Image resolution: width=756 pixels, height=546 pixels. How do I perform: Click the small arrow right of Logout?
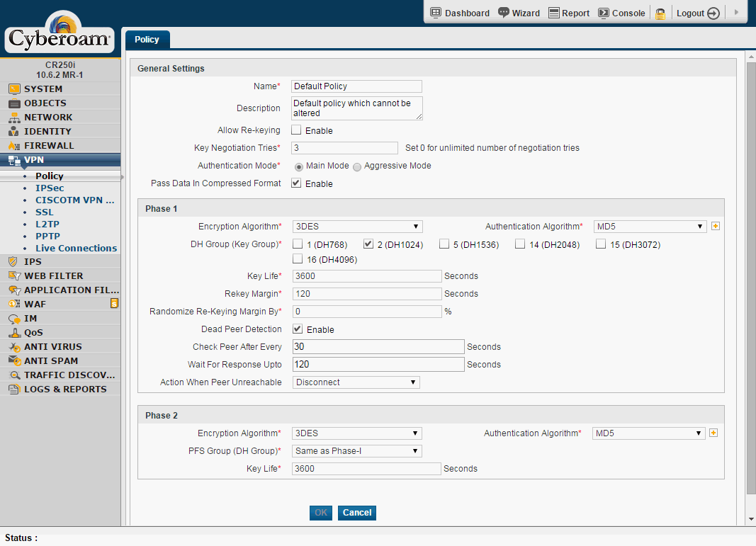736,12
